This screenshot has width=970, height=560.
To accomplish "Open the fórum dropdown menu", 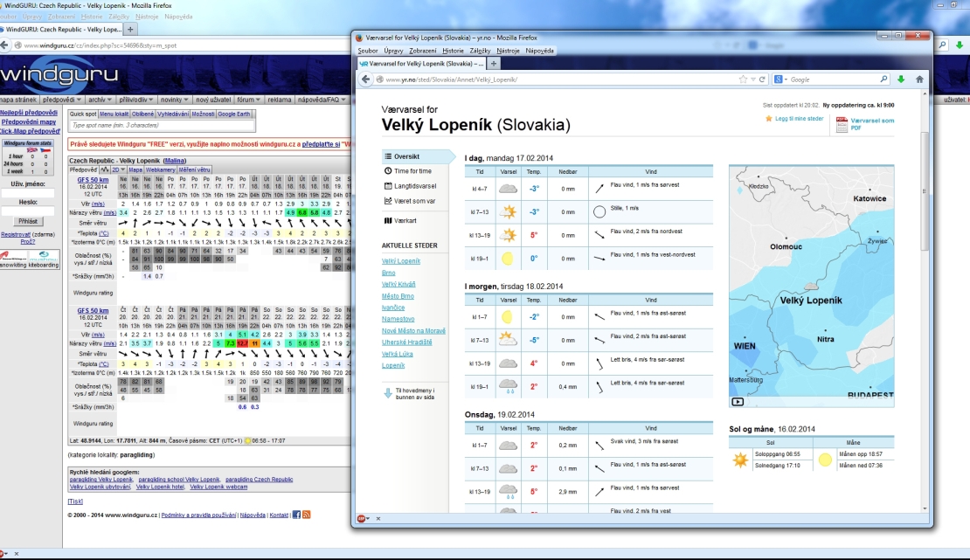I will 249,100.
